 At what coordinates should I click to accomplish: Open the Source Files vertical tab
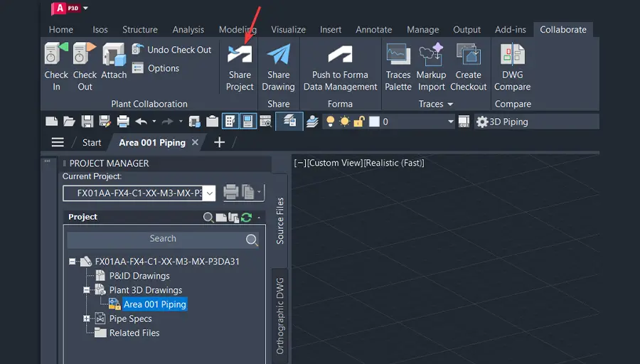pos(280,221)
